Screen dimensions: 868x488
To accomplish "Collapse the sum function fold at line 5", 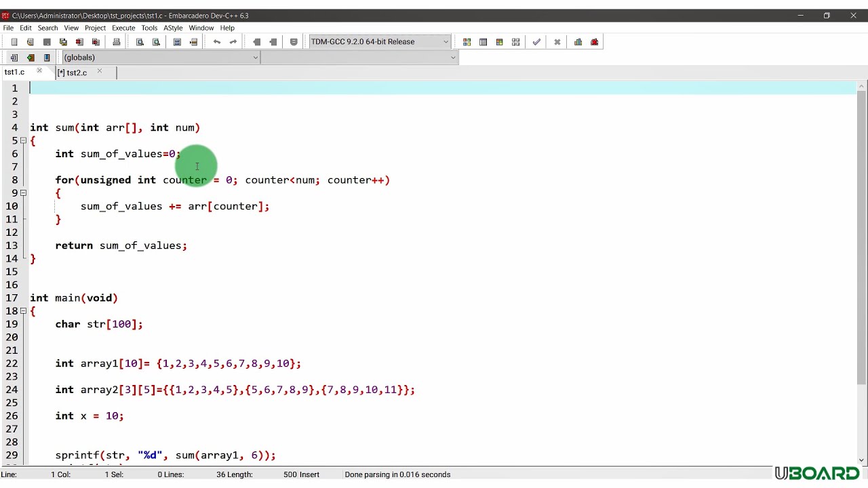I will 23,140.
